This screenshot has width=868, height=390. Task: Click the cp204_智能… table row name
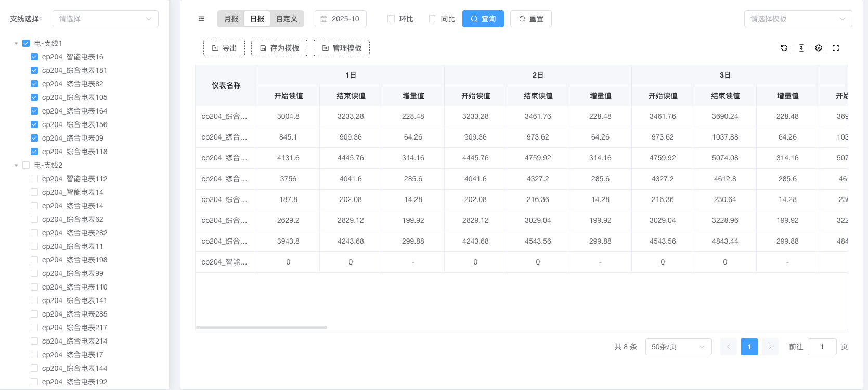[x=224, y=262]
